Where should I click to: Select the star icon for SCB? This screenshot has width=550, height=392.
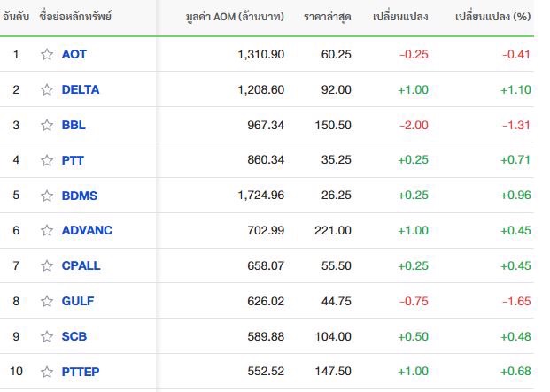click(x=47, y=336)
